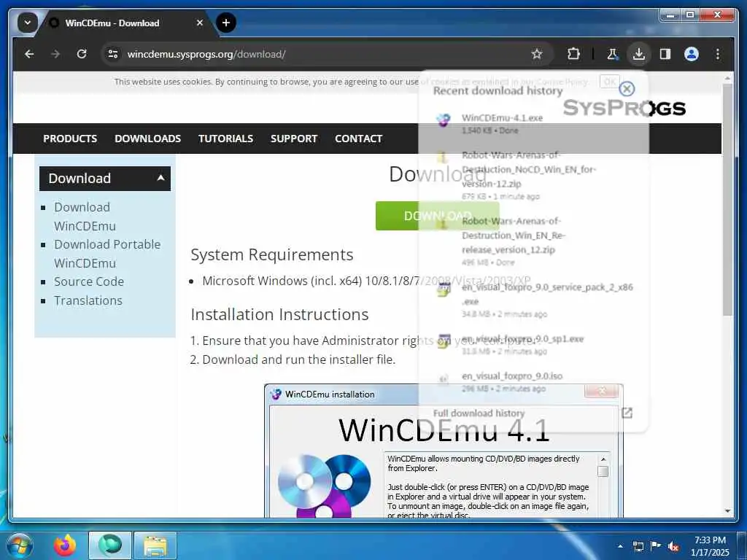This screenshot has height=560, width=747.
Task: Collapse the Download sidebar section
Action: [x=105, y=179]
